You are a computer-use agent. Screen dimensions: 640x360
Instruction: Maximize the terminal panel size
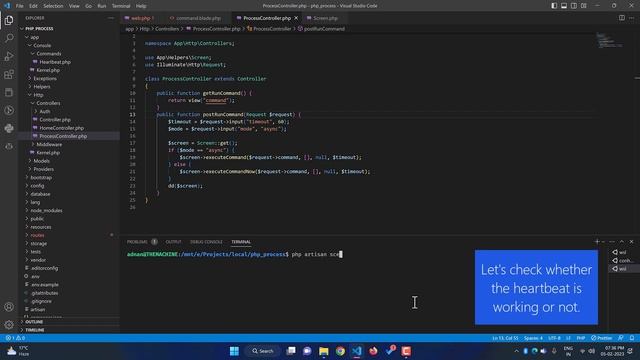point(622,242)
